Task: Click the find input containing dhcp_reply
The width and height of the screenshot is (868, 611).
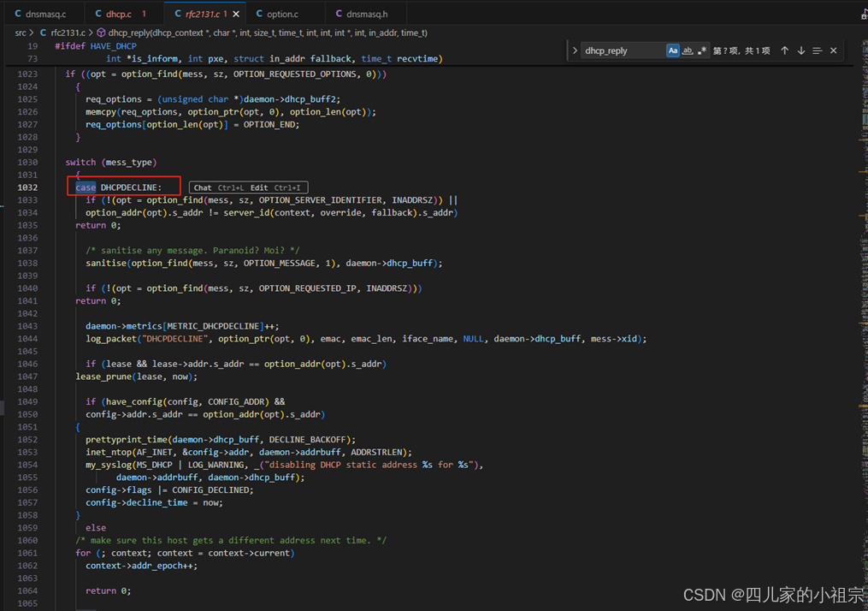Action: point(623,50)
